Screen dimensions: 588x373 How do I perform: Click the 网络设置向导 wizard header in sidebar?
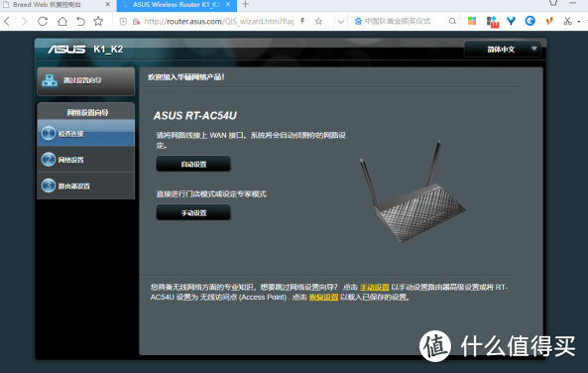point(87,112)
